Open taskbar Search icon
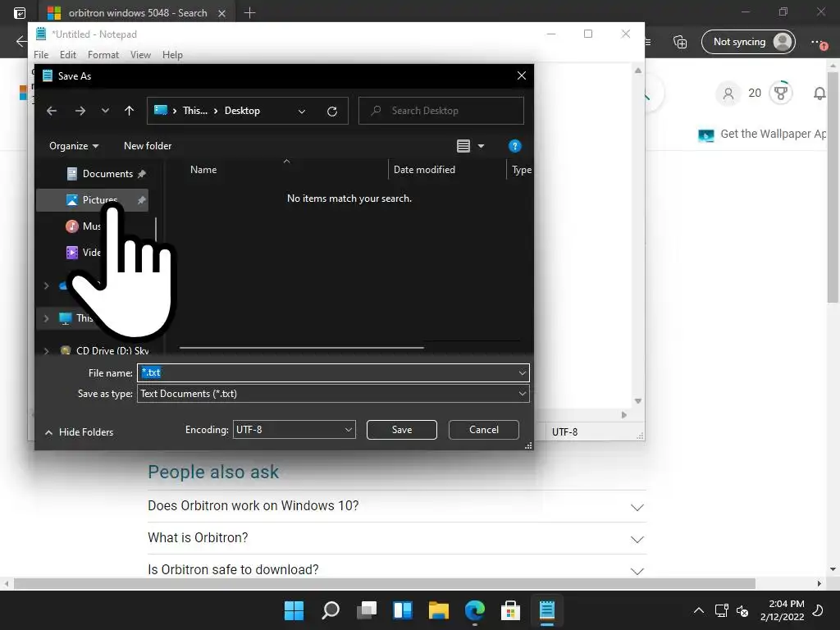 (331, 610)
